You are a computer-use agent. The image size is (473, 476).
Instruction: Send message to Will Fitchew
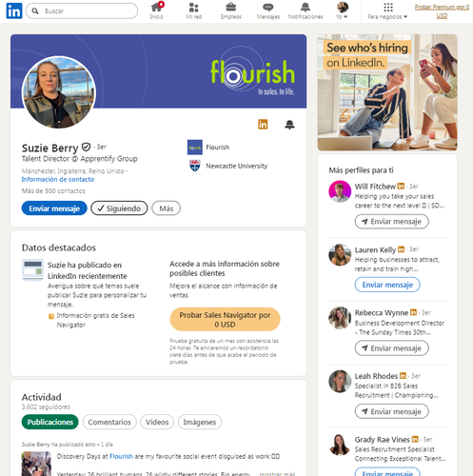point(391,222)
